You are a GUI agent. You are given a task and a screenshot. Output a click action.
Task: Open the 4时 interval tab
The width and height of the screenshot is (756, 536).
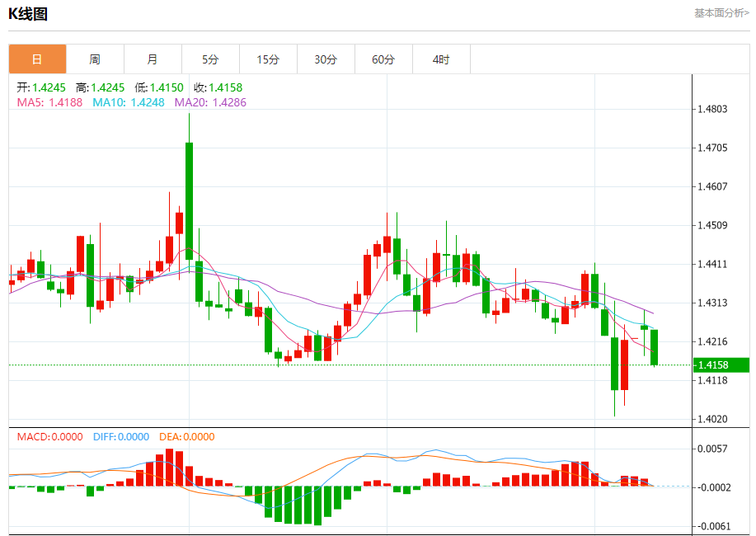[441, 59]
